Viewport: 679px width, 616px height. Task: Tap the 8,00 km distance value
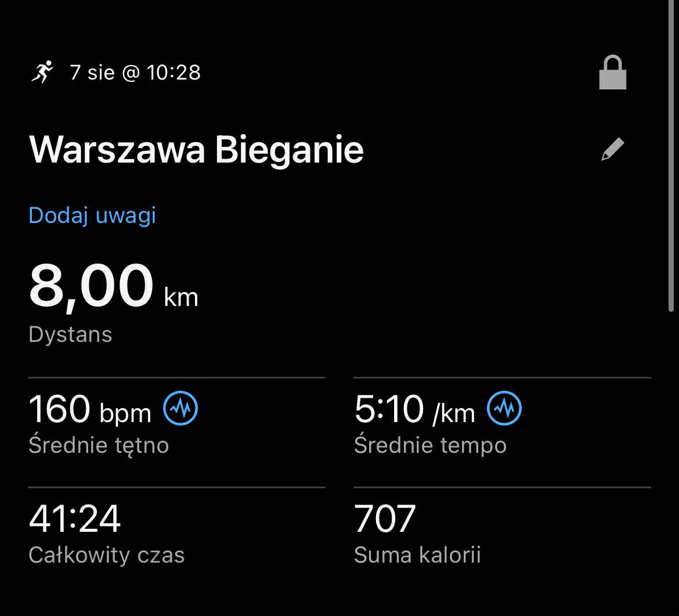coord(91,287)
